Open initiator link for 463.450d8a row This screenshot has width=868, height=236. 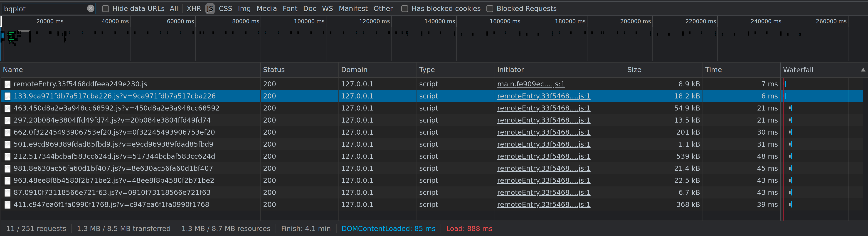pyautogui.click(x=543, y=108)
